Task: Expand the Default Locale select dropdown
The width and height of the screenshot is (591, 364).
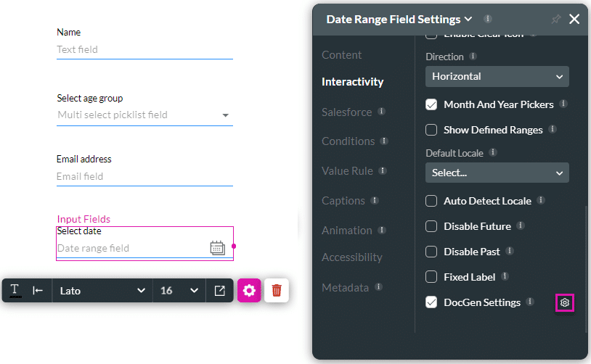Action: click(497, 173)
